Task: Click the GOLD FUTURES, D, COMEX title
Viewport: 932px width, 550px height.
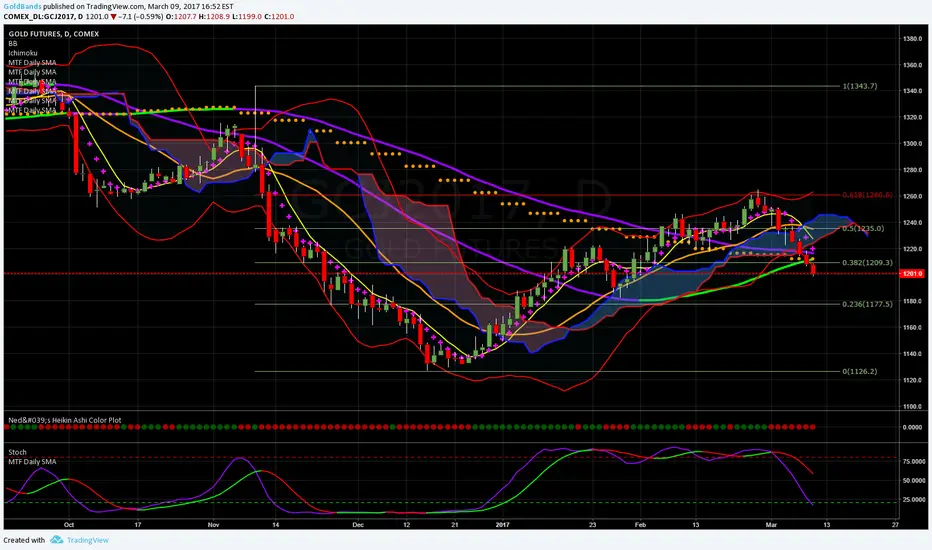Action: (x=53, y=34)
